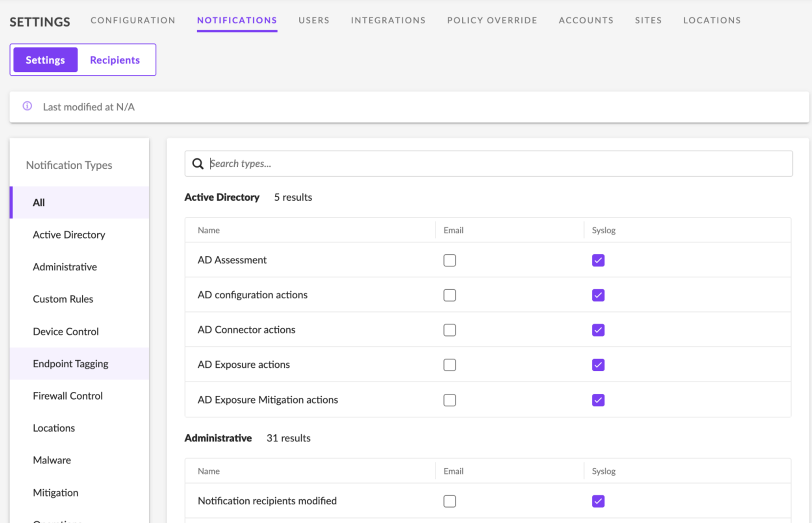Uncheck Syslog for AD Exposure actions
812x523 pixels.
point(598,365)
